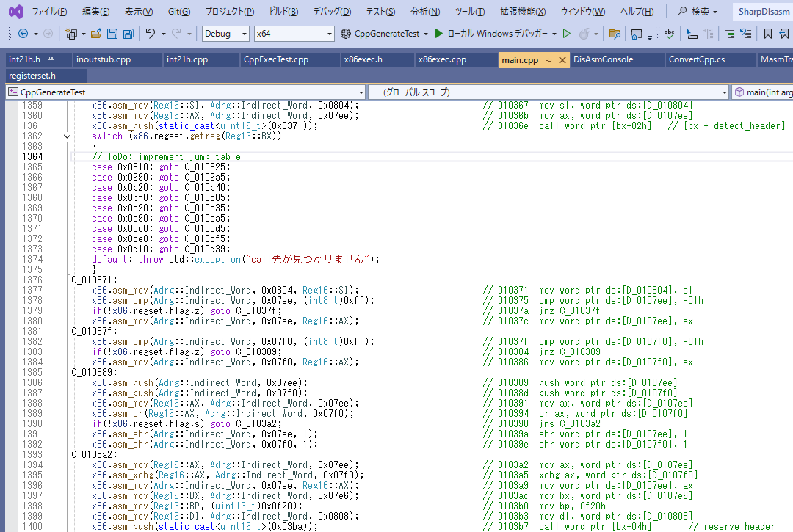Switch to the ConvertCpp.cs tab

pos(711,59)
